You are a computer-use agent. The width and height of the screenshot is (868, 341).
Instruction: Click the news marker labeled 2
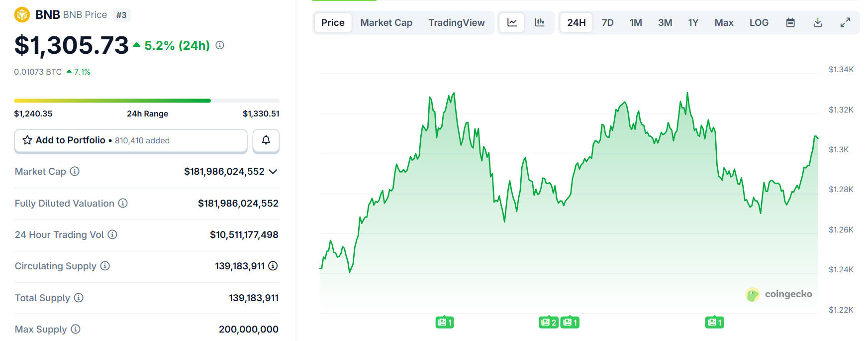click(x=548, y=323)
